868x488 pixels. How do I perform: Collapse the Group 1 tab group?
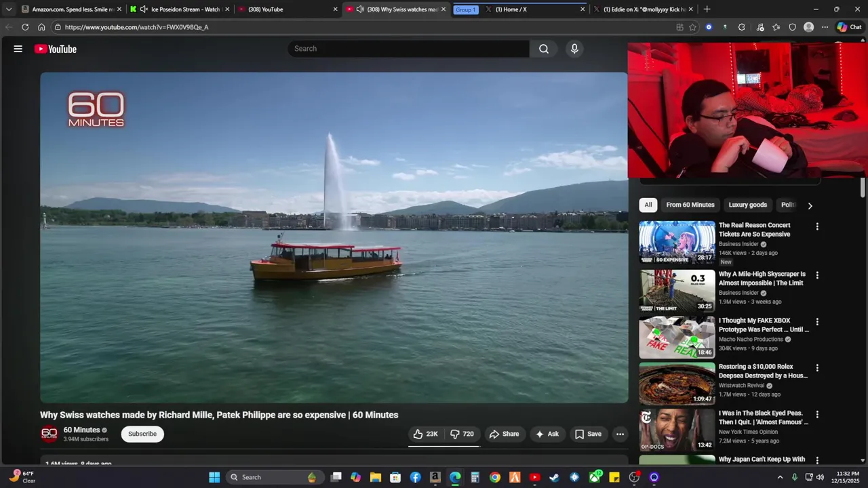465,9
